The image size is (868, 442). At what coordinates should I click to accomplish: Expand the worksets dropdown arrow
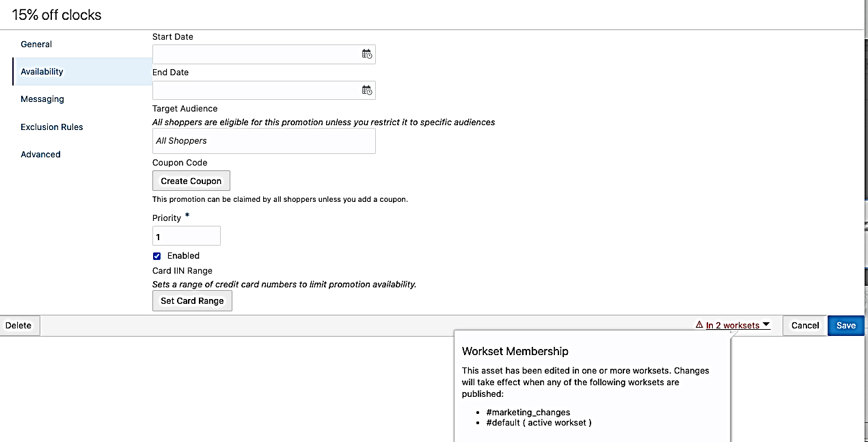[766, 325]
